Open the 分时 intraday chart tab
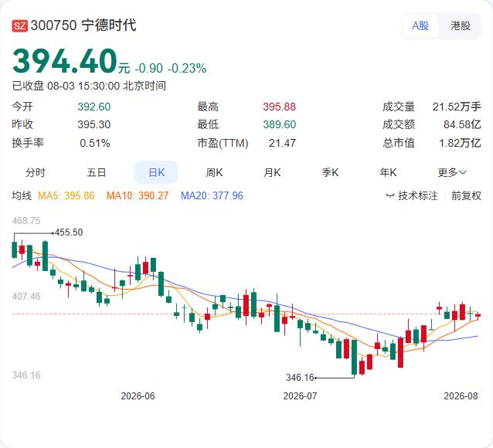This screenshot has height=448, width=493. coord(36,172)
